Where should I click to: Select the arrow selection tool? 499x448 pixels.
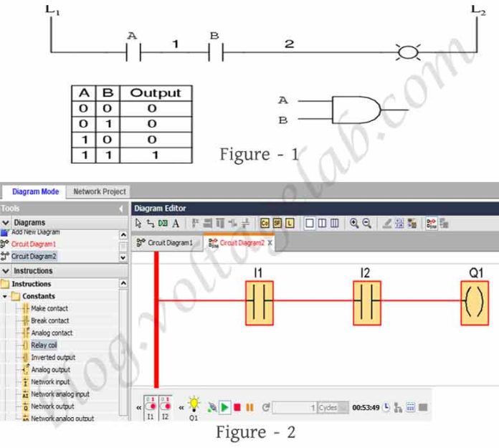pos(138,223)
